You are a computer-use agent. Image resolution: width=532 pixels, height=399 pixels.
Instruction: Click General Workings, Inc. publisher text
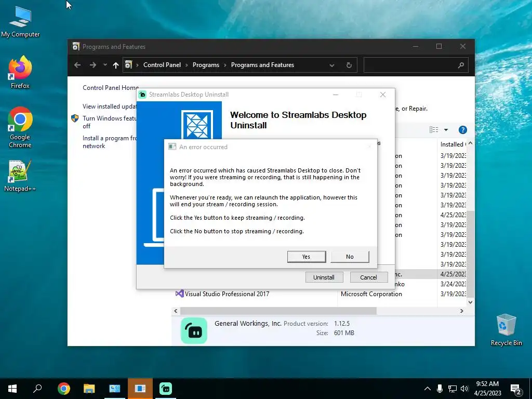248,323
